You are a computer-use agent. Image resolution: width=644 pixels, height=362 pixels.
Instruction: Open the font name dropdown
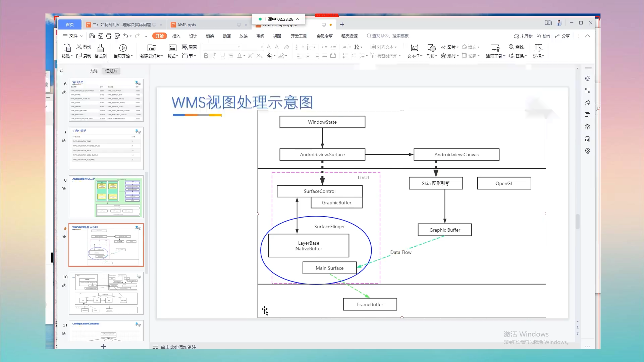tap(239, 47)
